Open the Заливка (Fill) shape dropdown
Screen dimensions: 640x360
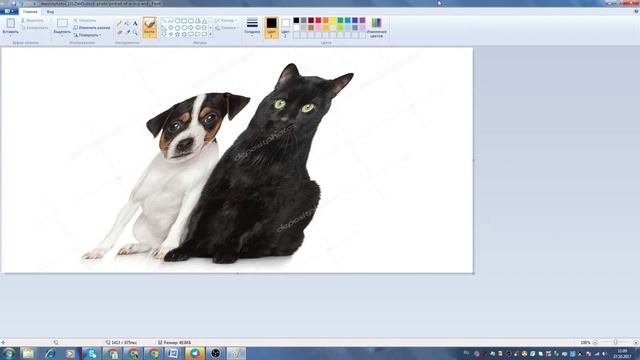227,28
